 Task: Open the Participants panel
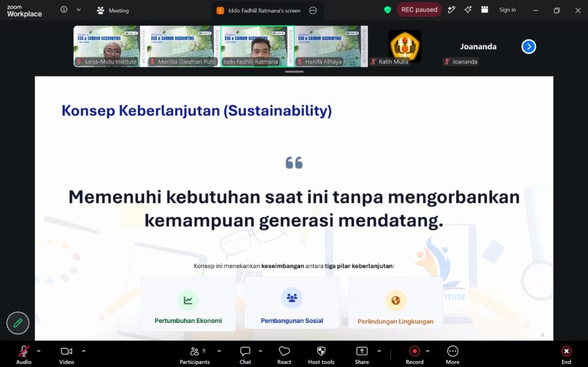pos(195,354)
